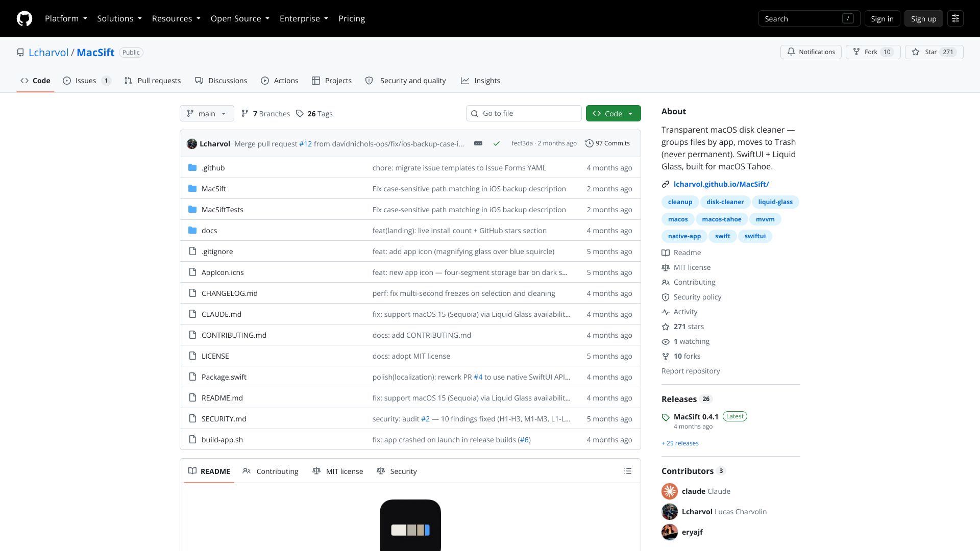
Task: Click the claude contributor avatar
Action: [x=670, y=491]
